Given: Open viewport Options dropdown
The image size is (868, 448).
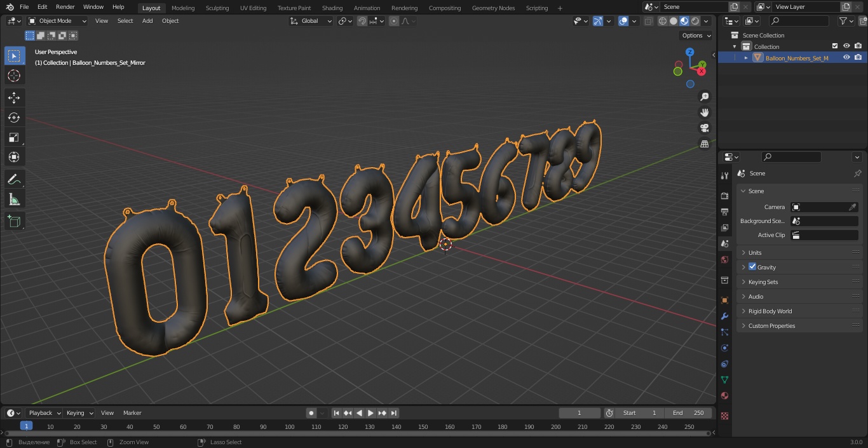Looking at the screenshot, I should (x=696, y=36).
